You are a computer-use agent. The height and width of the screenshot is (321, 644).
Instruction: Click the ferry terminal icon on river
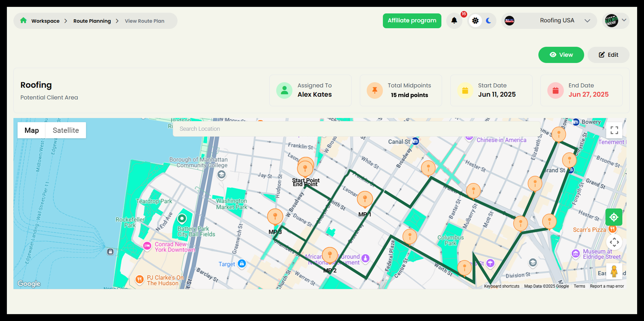click(110, 252)
